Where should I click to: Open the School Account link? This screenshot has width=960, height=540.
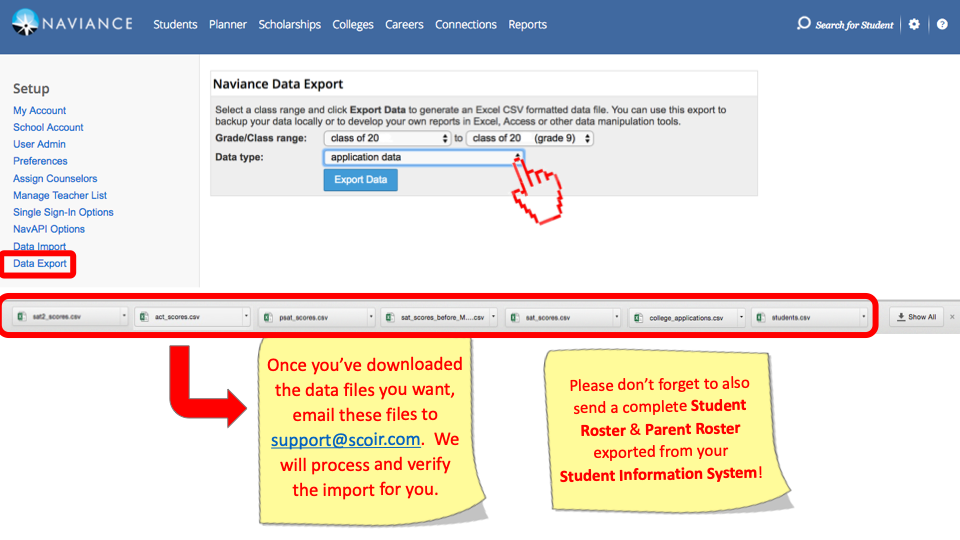pyautogui.click(x=48, y=127)
